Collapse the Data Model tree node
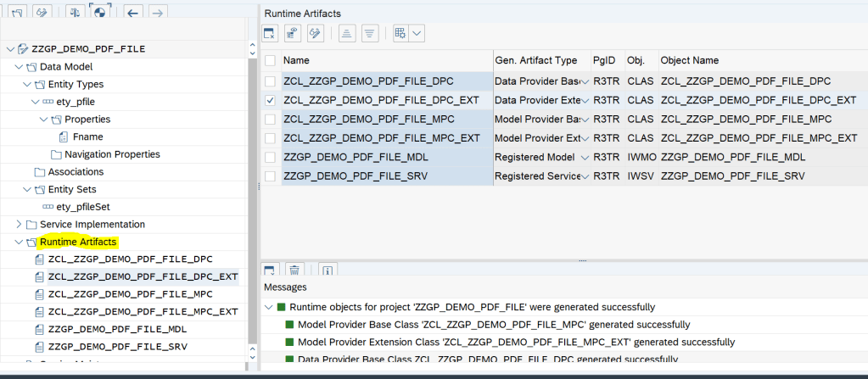The image size is (868, 379). (x=20, y=66)
